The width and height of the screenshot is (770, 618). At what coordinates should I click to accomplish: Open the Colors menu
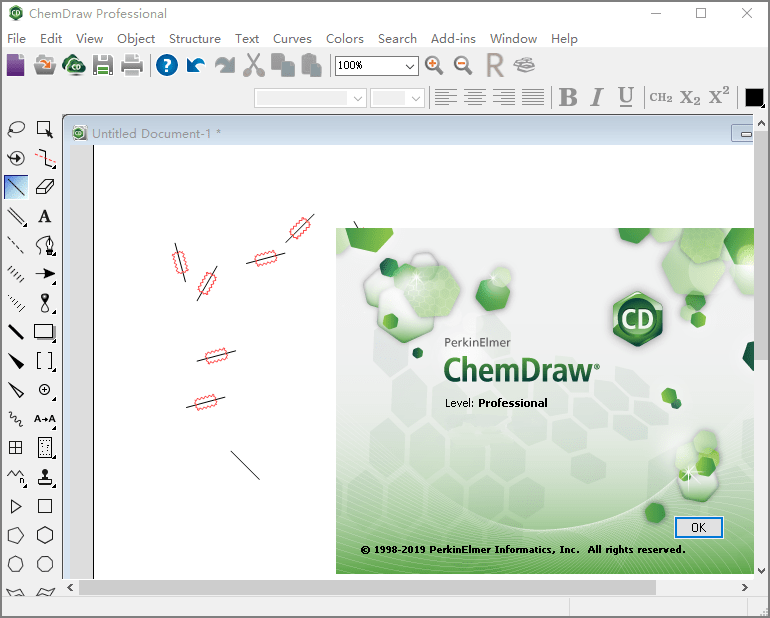[x=345, y=38]
